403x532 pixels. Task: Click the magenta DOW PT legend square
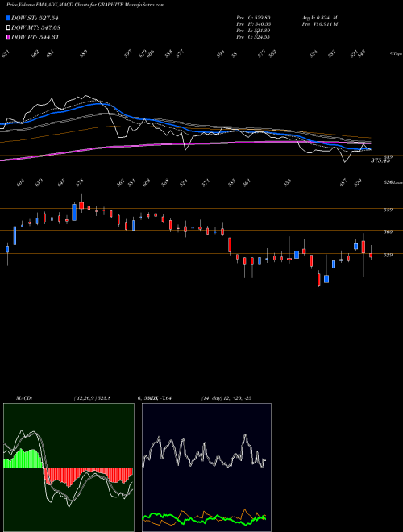point(8,37)
